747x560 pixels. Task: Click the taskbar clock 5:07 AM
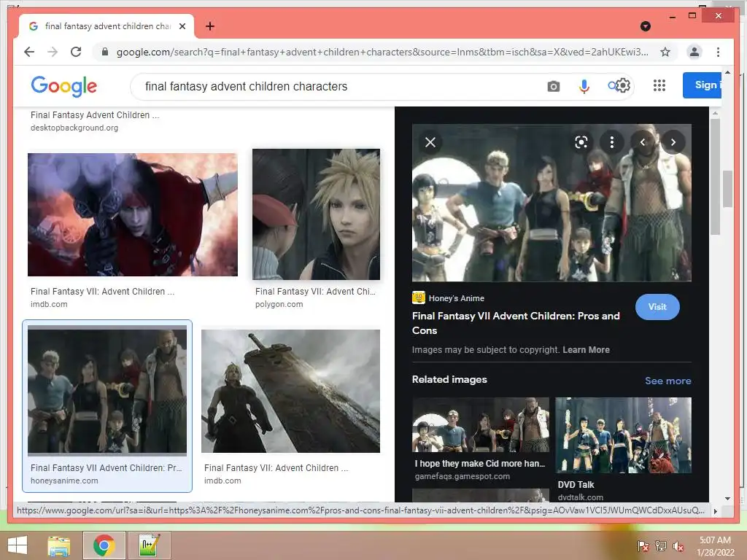pos(715,540)
